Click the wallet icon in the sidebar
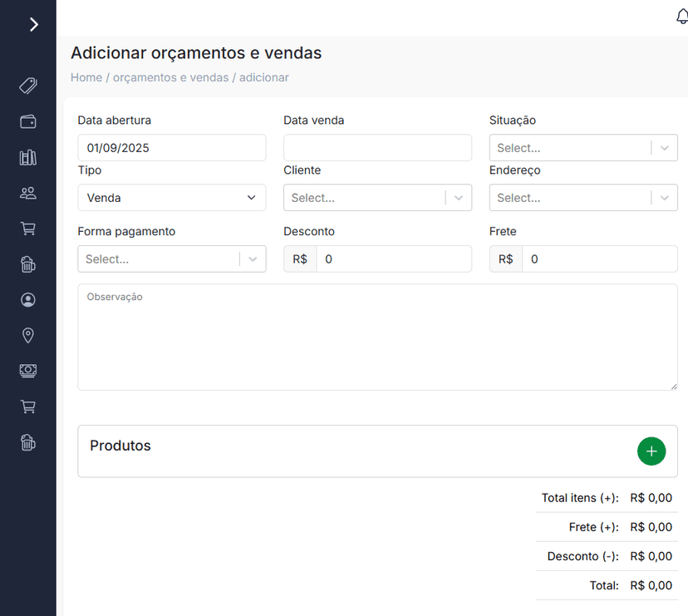688x616 pixels. pos(28,122)
